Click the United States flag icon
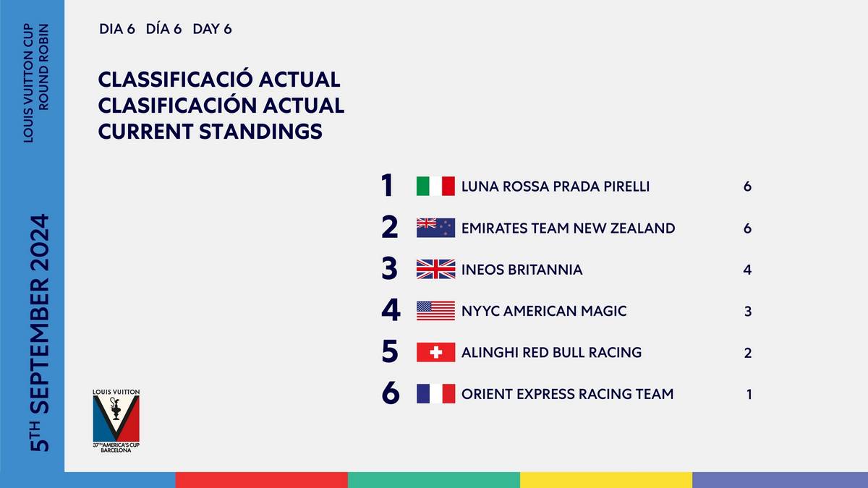Viewport: 868px width, 488px height. (x=435, y=311)
